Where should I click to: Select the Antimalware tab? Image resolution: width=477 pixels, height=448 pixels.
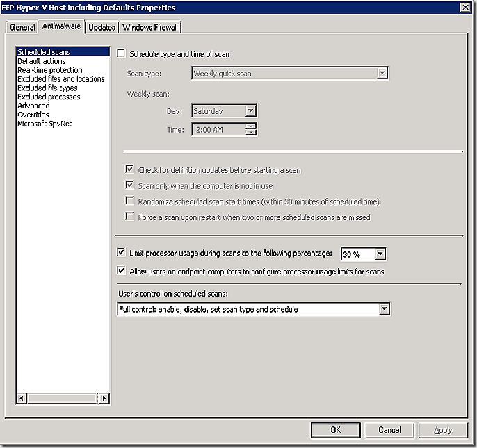[x=61, y=26]
